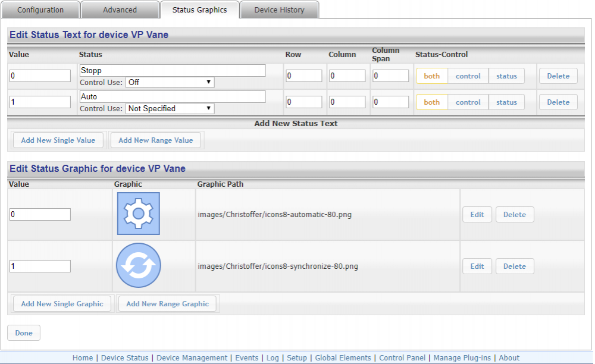The height and width of the screenshot is (364, 595).
Task: Switch to the Advanced tab
Action: click(x=120, y=10)
